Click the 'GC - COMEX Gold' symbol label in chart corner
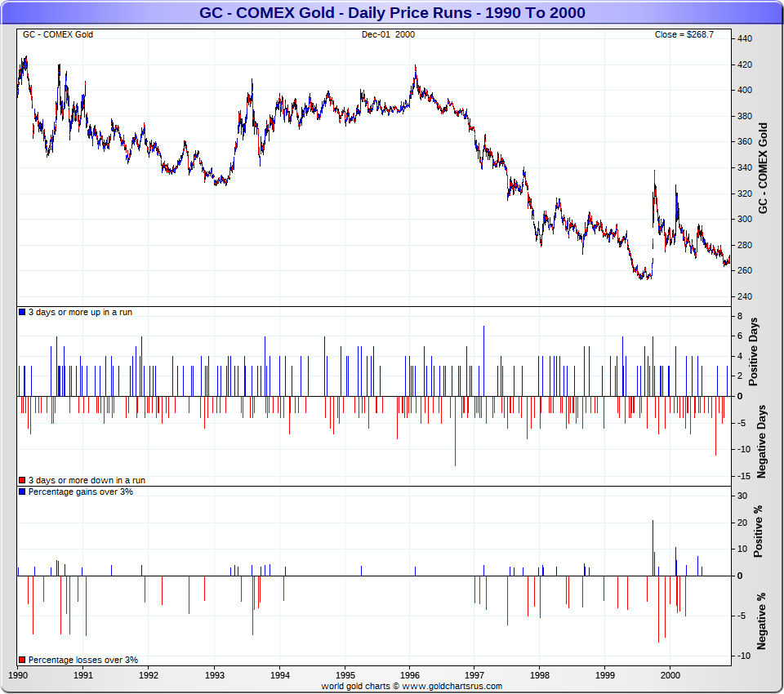Image resolution: width=784 pixels, height=694 pixels. pos(58,34)
